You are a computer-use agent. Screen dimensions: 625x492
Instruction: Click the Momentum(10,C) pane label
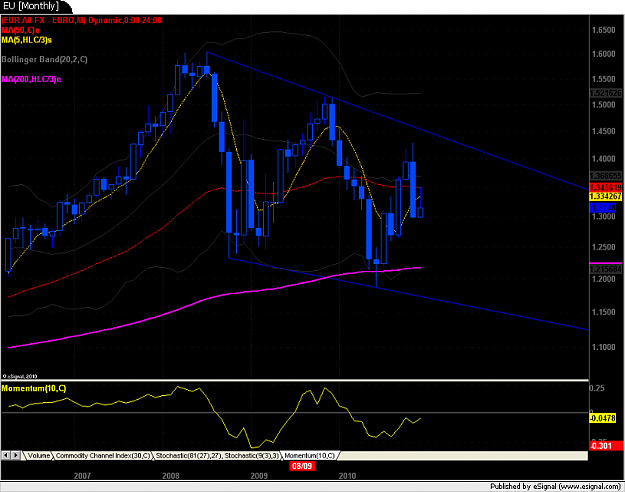(x=34, y=388)
